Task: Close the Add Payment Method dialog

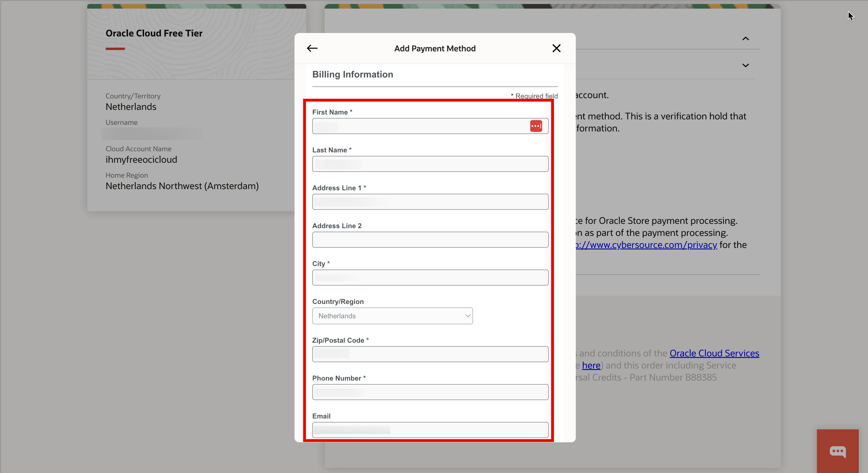Action: coord(556,48)
